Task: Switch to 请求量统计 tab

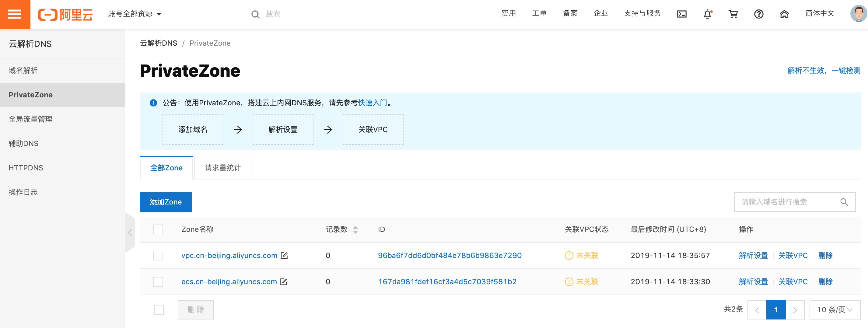Action: 223,168
